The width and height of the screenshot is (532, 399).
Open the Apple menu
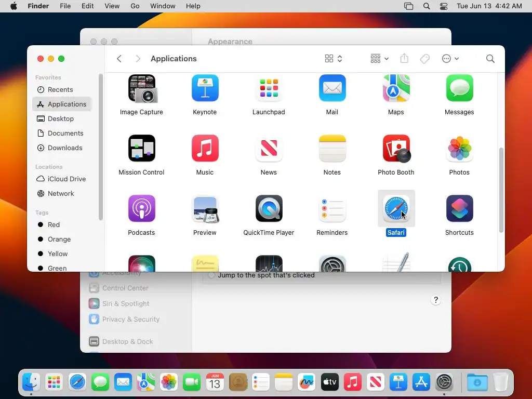[x=14, y=6]
